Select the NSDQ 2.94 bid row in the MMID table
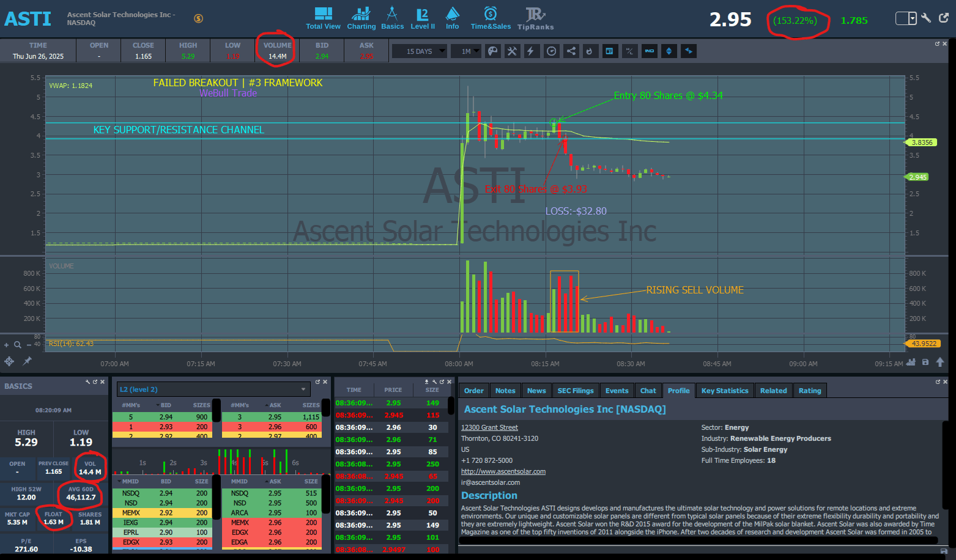956x560 pixels. click(163, 493)
